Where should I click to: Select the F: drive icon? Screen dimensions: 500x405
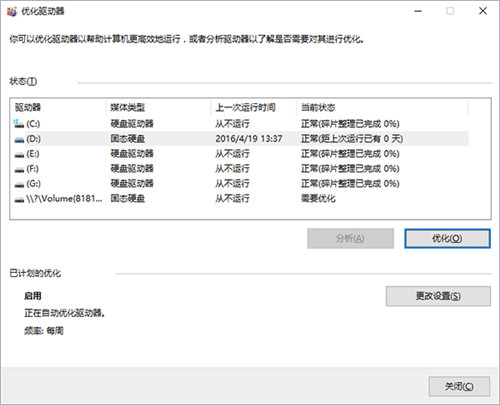(x=19, y=169)
